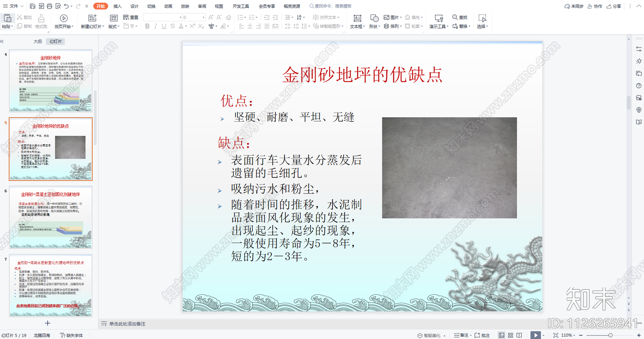Image resolution: width=644 pixels, height=339 pixels.
Task: Click the Collaborate (协作) button
Action: click(595, 6)
